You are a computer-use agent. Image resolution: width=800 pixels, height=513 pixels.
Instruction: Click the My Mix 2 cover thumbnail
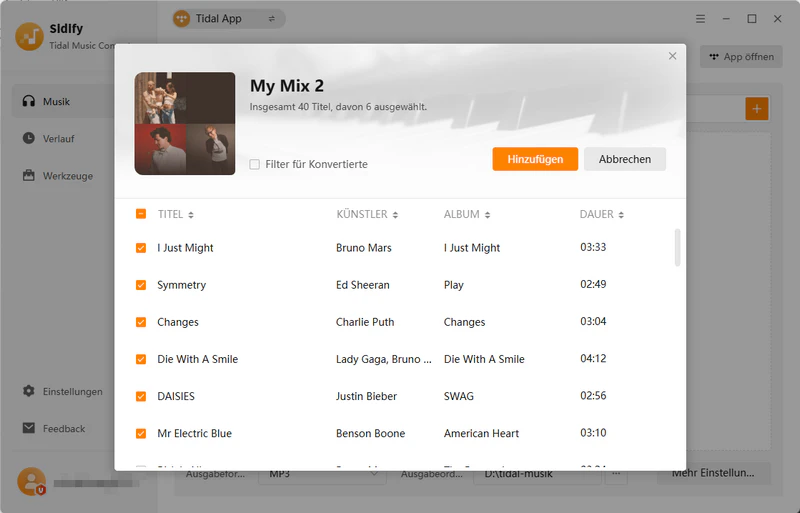pyautogui.click(x=185, y=123)
